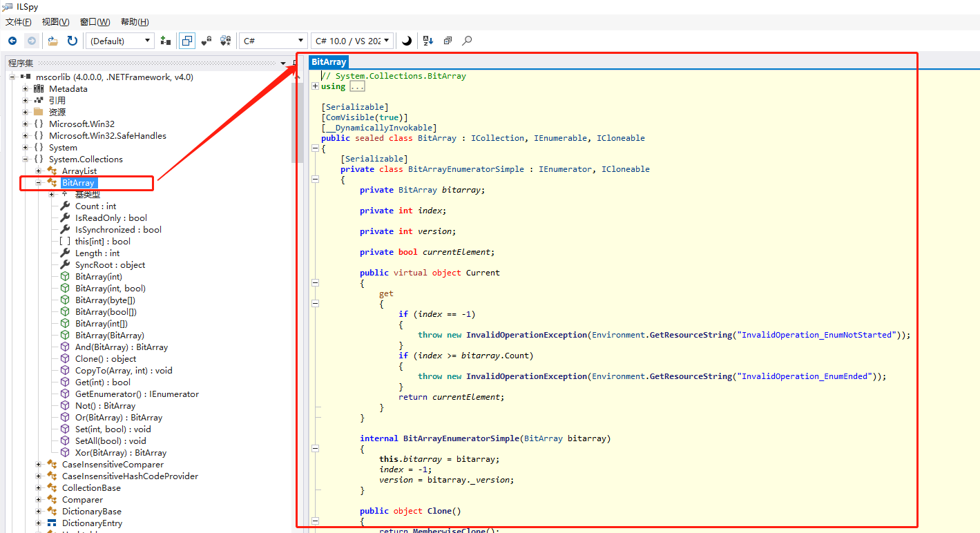Select the Length : int property row

click(x=97, y=253)
